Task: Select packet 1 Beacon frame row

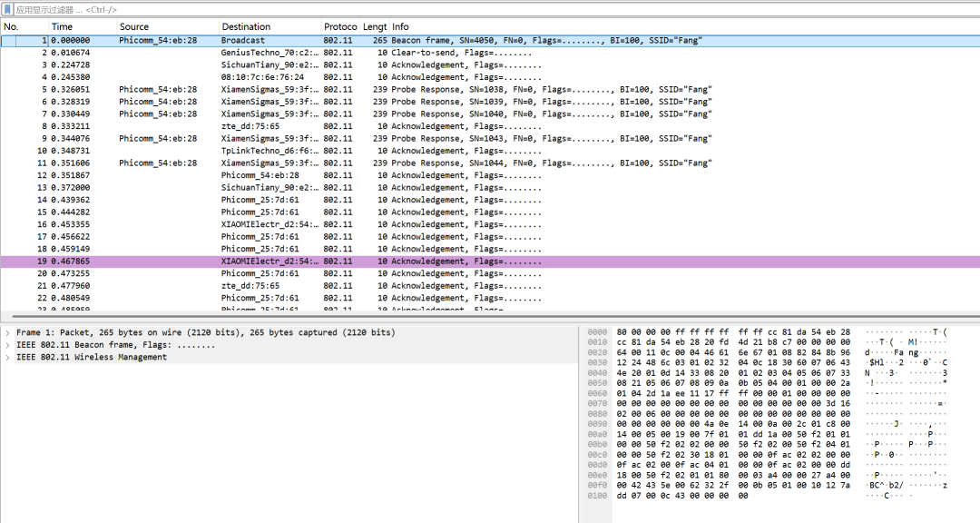Action: (x=490, y=40)
